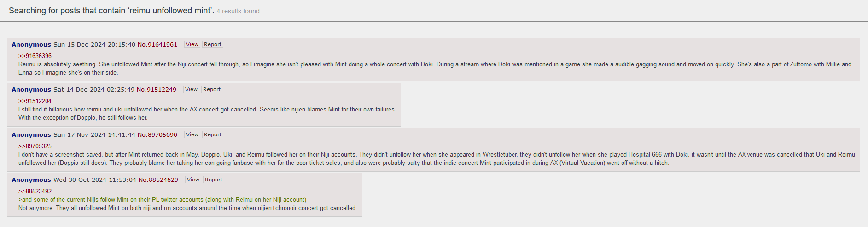Follow quote link >>91636396
The width and height of the screenshot is (868, 227).
point(35,56)
